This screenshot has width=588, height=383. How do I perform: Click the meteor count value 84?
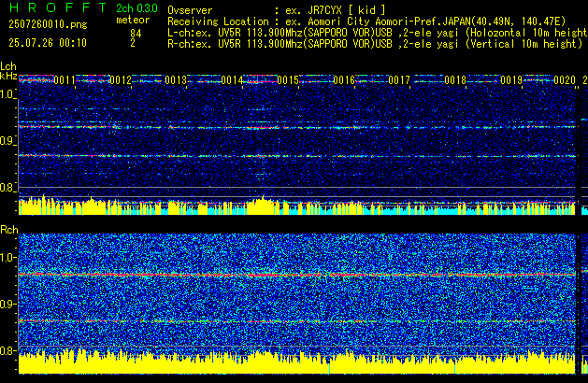coord(136,34)
